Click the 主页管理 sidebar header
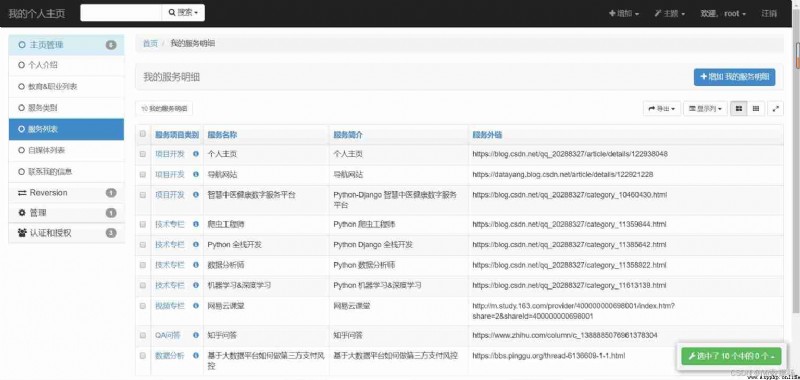 tap(66, 45)
